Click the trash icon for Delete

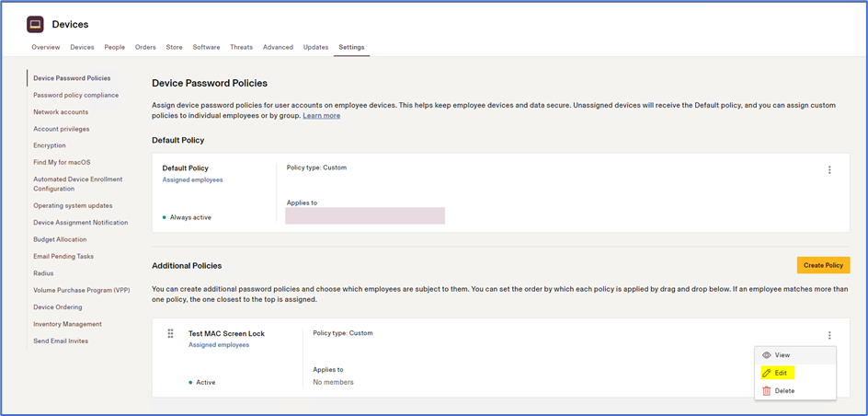[x=767, y=390]
